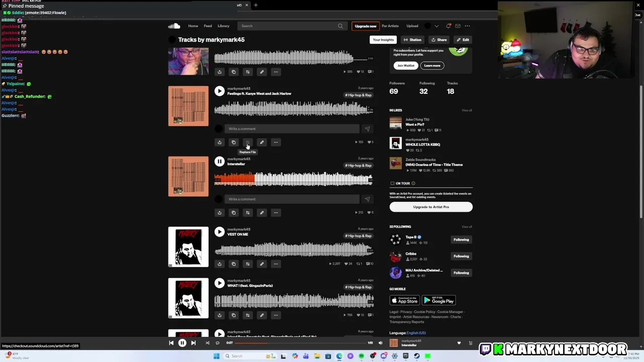644x362 pixels.
Task: Edit the Feelings track with pencil icon
Action: (x=262, y=142)
